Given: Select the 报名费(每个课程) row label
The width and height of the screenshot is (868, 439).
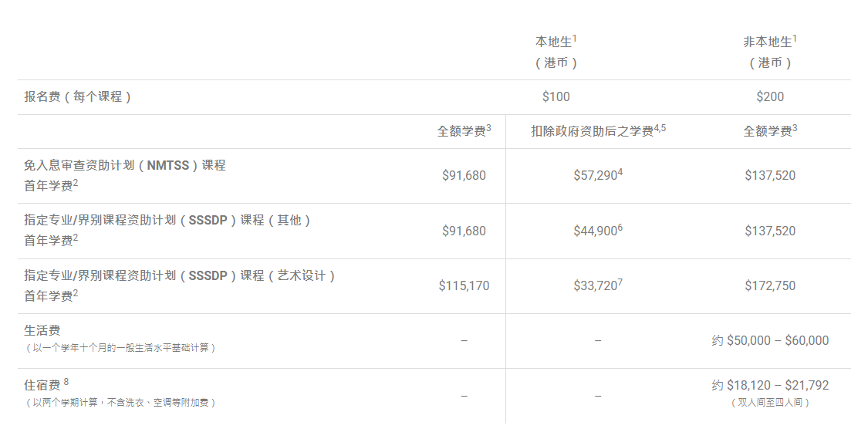Looking at the screenshot, I should [77, 97].
